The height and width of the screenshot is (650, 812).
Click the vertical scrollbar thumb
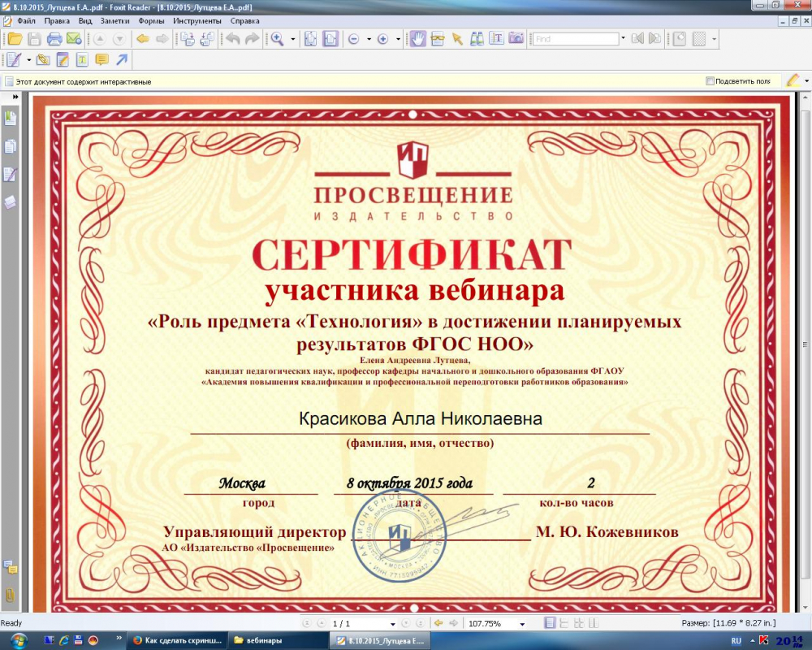pos(806,344)
